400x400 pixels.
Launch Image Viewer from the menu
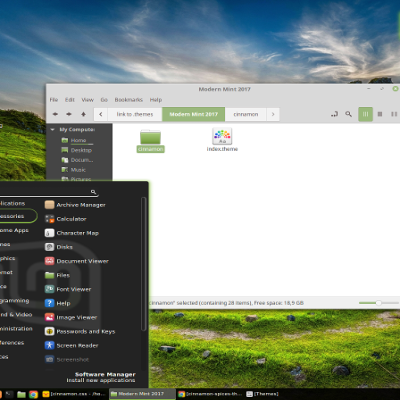pyautogui.click(x=71, y=317)
